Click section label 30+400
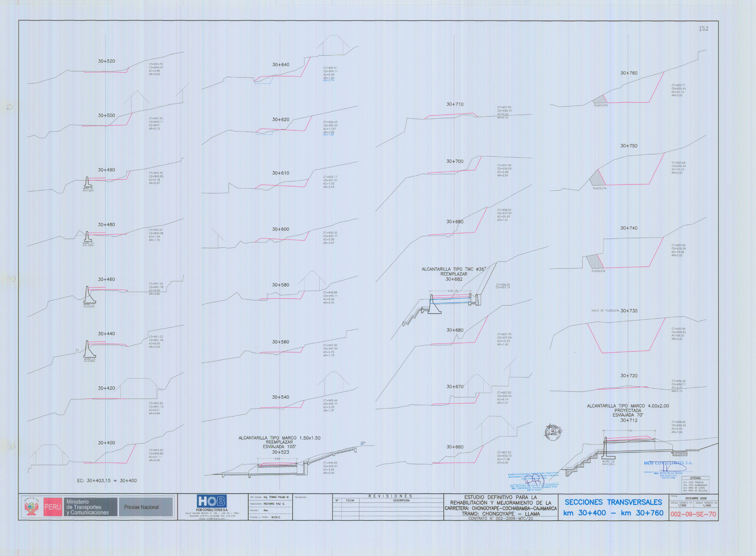756x556 pixels. 106,443
